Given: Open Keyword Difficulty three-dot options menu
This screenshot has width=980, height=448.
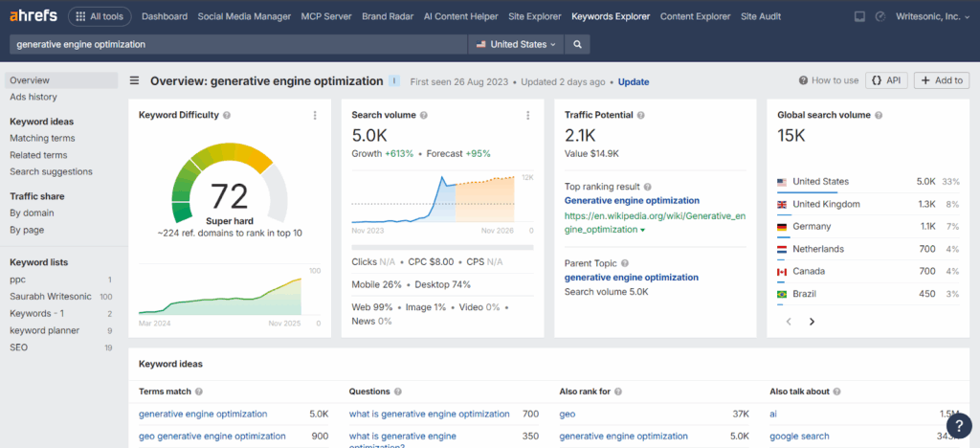Looking at the screenshot, I should (x=315, y=116).
